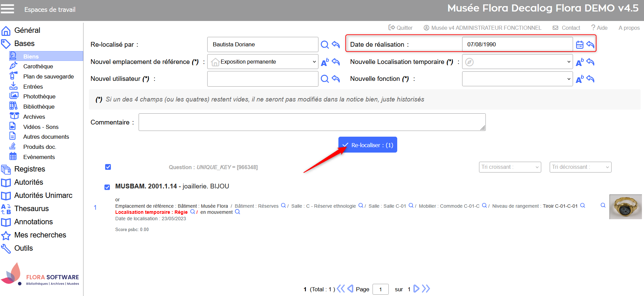Click the Quitter link
The width and height of the screenshot is (644, 296).
click(x=401, y=28)
